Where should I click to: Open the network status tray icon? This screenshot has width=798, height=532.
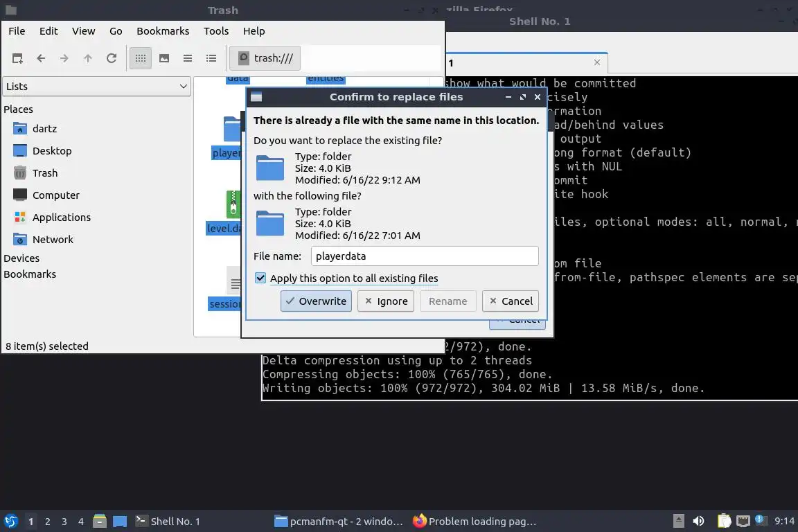(x=743, y=522)
